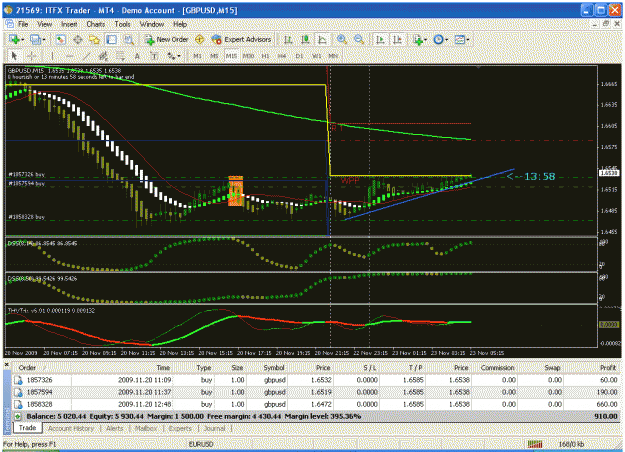Toggle the M15 timeframe button
Screen dimensions: 625x452
pos(231,56)
